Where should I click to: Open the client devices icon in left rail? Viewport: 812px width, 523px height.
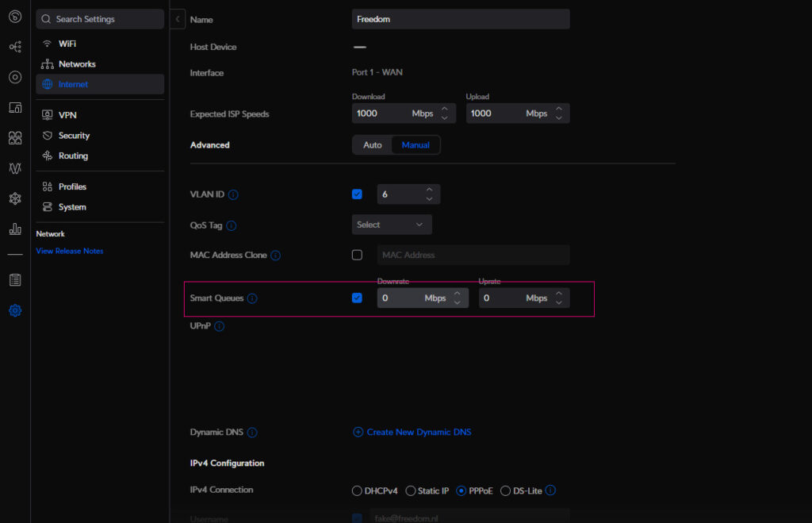click(x=15, y=107)
